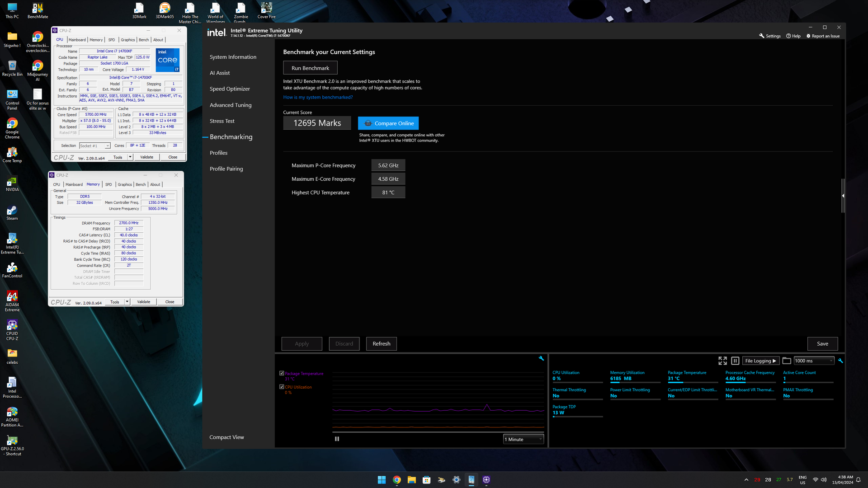The height and width of the screenshot is (488, 868).
Task: Click the 5.62 GHz P-Core value
Action: tap(388, 165)
